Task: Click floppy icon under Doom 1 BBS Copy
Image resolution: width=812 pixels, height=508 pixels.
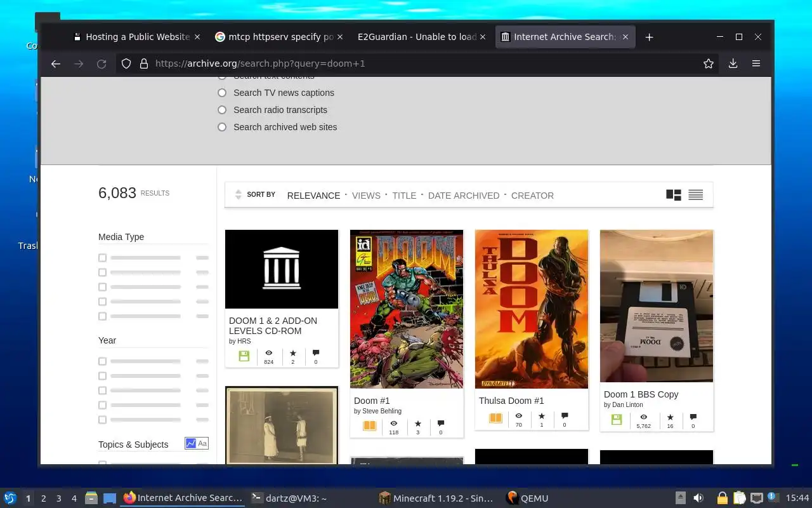Action: (x=616, y=419)
